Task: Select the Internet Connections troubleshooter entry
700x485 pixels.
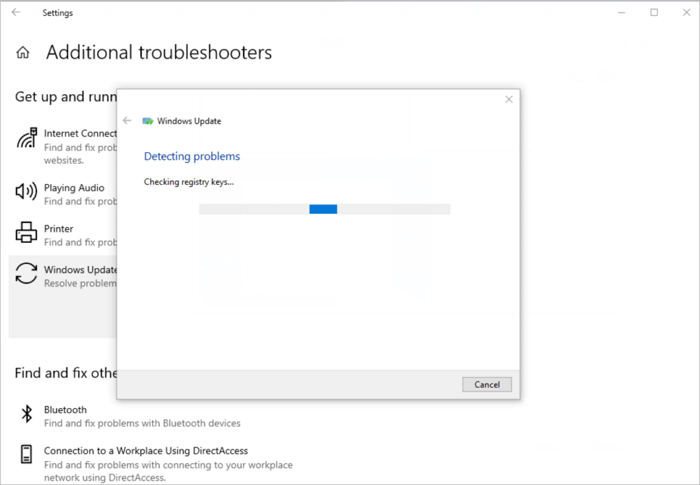Action: (63, 146)
